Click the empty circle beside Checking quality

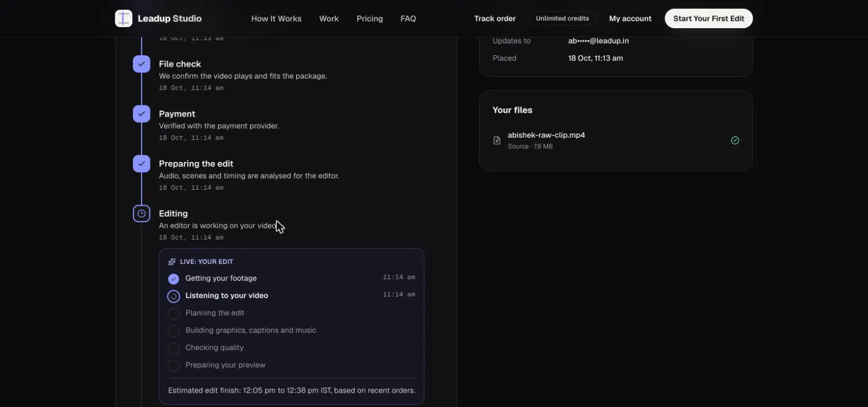coord(174,348)
